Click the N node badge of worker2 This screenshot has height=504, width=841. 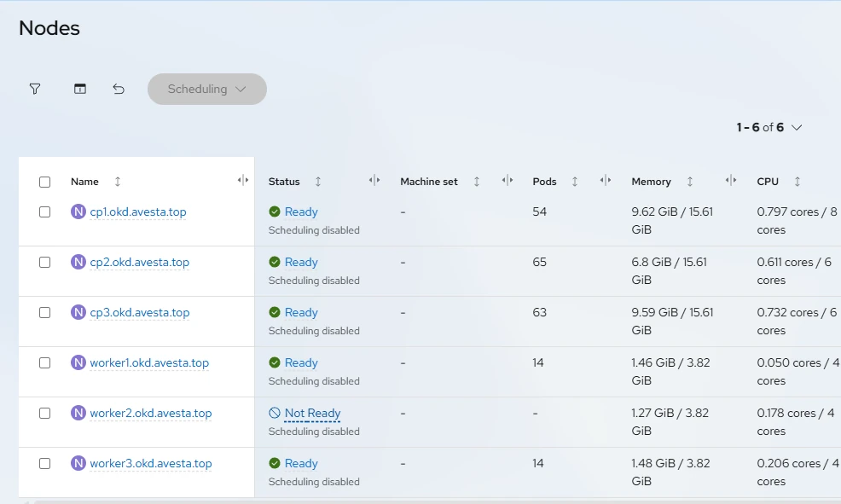click(78, 414)
